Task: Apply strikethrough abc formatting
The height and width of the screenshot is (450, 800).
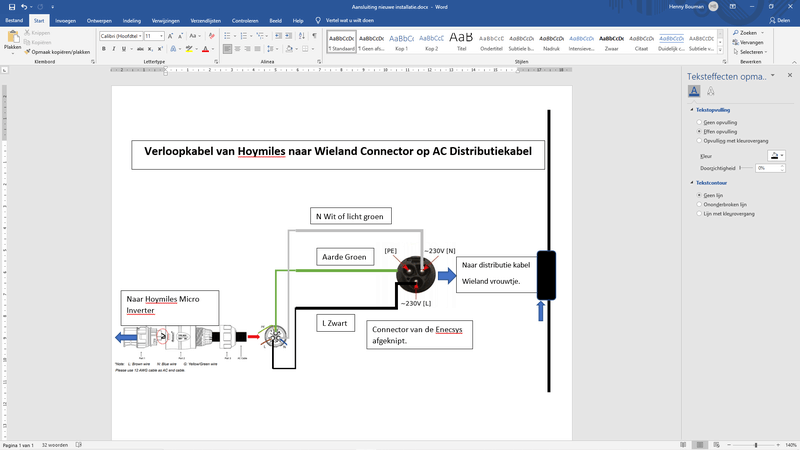Action: [x=140, y=49]
